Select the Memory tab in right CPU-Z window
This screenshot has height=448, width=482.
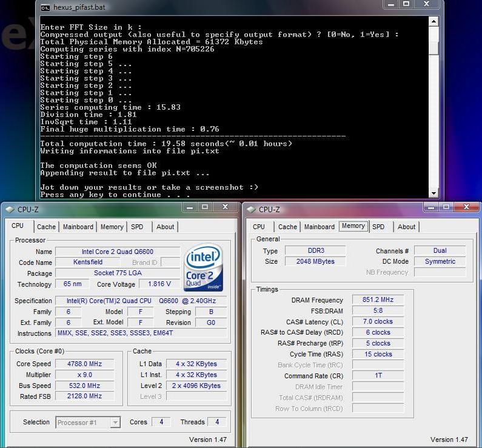[353, 226]
